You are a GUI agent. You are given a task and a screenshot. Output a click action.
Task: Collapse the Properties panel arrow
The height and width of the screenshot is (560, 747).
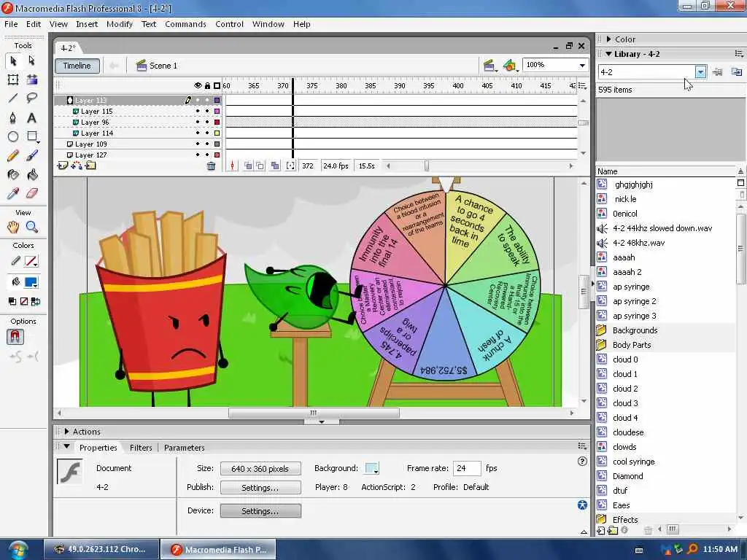66,447
